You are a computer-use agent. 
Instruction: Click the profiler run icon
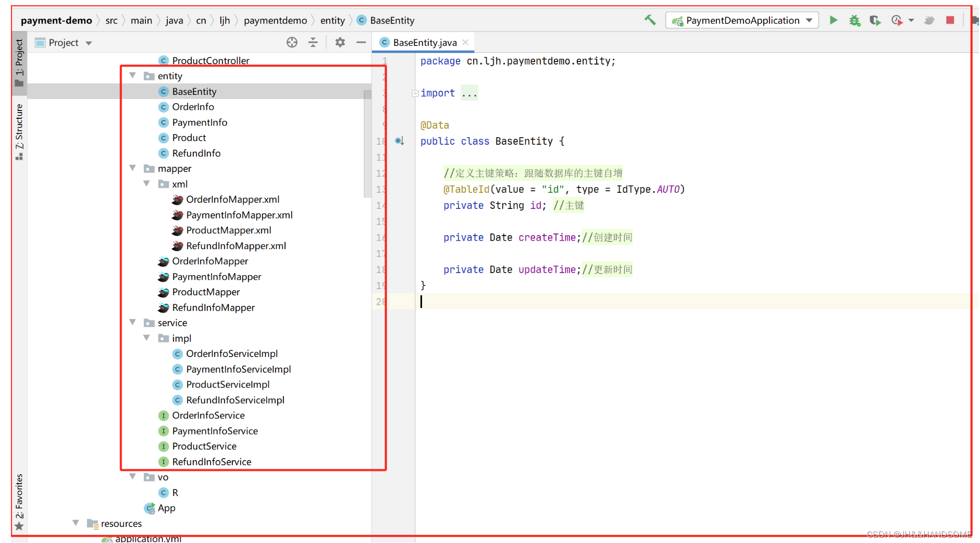[897, 20]
